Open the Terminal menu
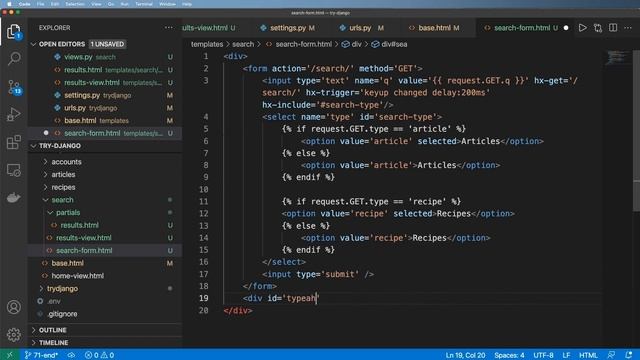 [x=144, y=4]
